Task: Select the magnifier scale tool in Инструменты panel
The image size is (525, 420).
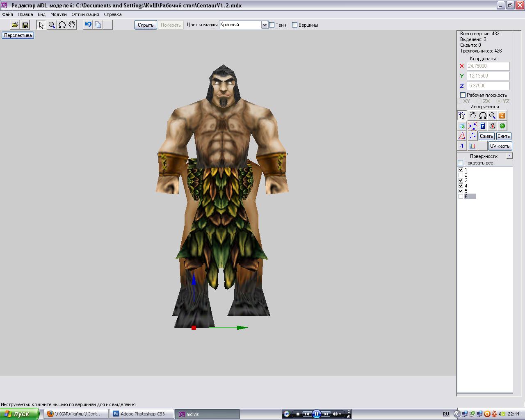Action: pyautogui.click(x=492, y=116)
